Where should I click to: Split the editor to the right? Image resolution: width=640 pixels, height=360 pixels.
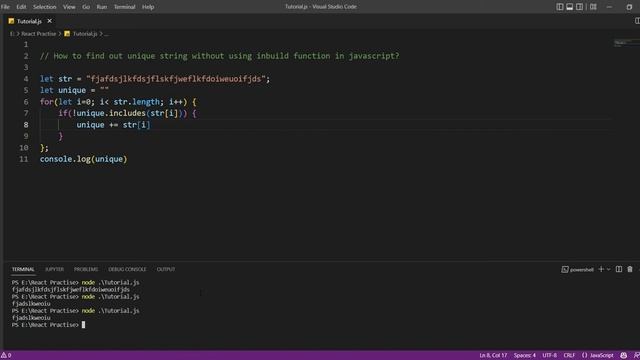click(637, 21)
